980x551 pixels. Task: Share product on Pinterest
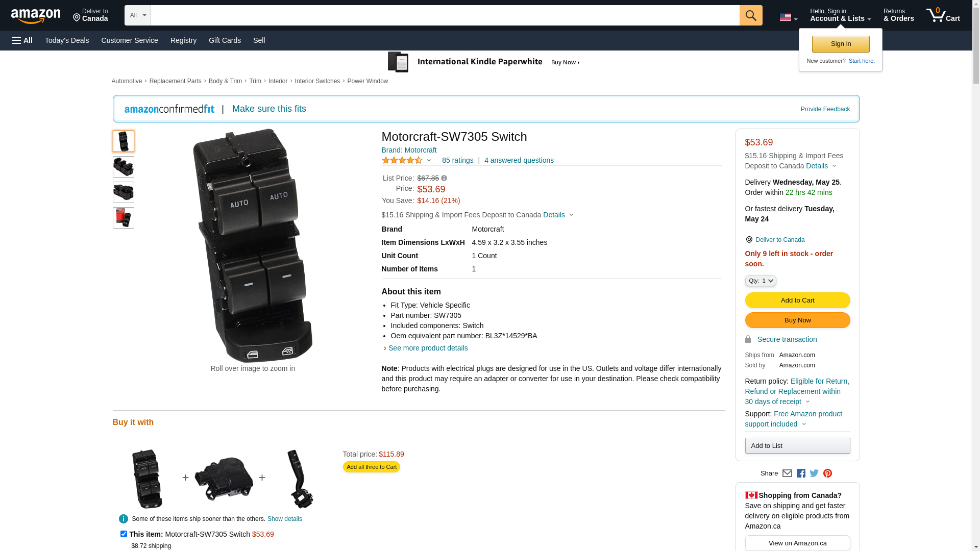[x=827, y=473]
